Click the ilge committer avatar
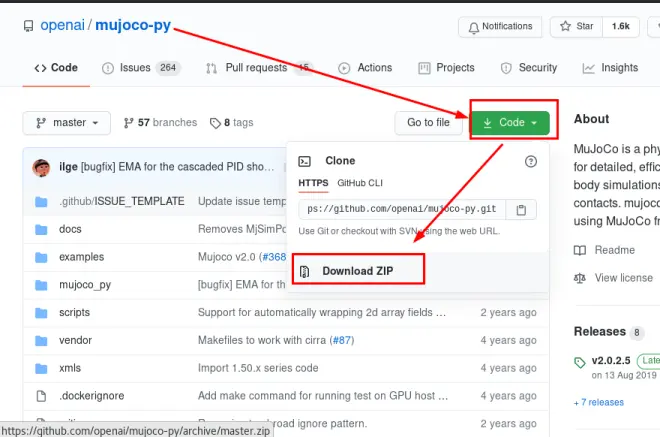660x437 pixels. pyautogui.click(x=41, y=168)
